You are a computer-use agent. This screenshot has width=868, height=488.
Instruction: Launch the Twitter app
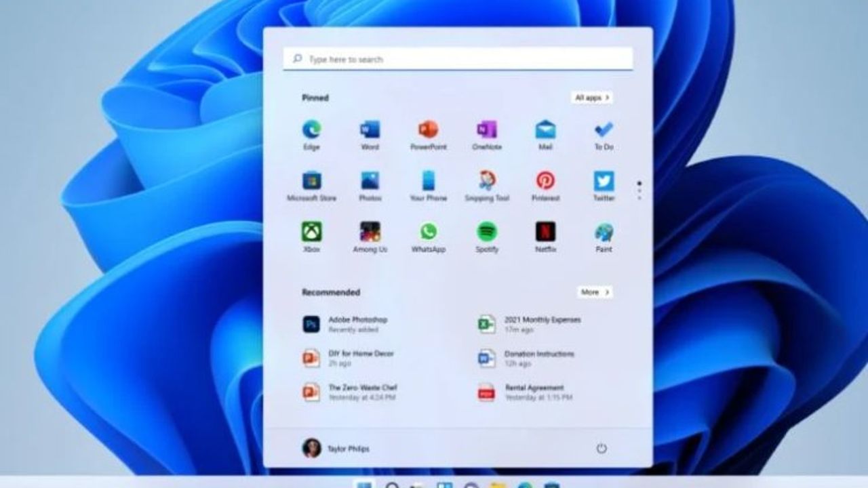point(604,186)
